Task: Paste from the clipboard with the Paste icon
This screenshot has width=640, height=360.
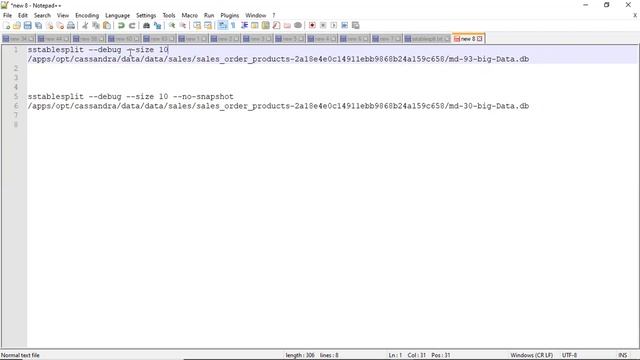Action: point(107,25)
